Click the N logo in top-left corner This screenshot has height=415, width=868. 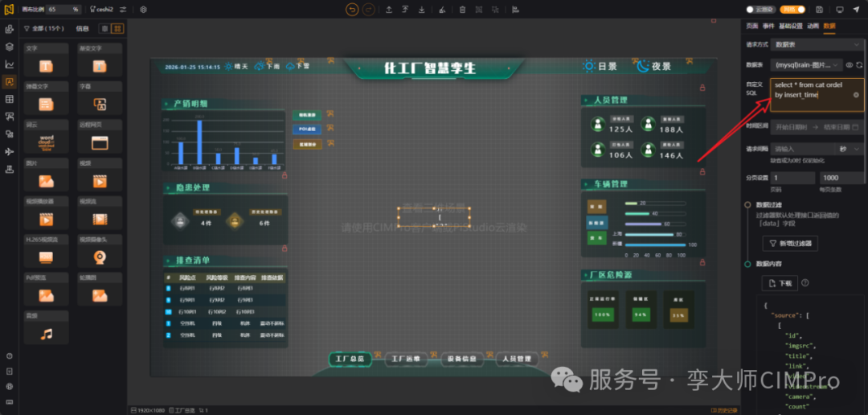click(x=10, y=10)
